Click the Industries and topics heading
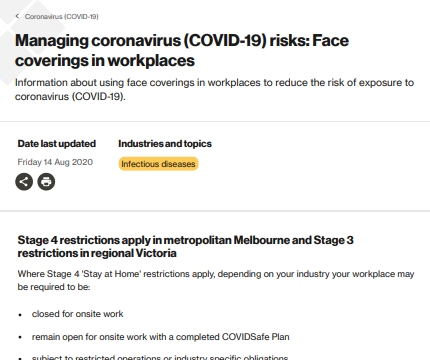 tap(165, 144)
